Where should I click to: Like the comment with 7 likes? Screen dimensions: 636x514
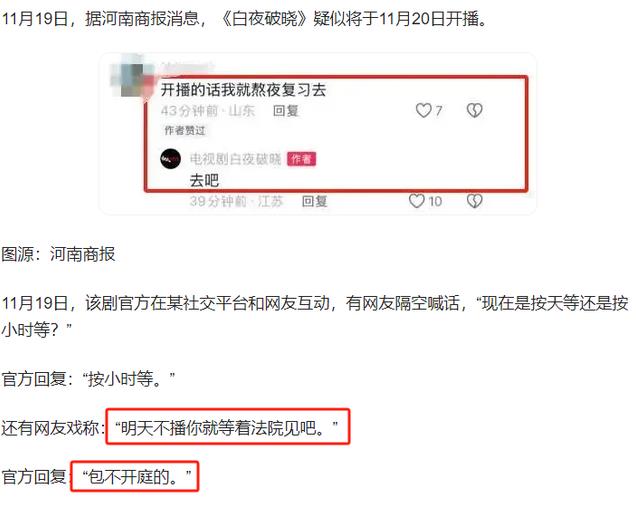point(423,110)
